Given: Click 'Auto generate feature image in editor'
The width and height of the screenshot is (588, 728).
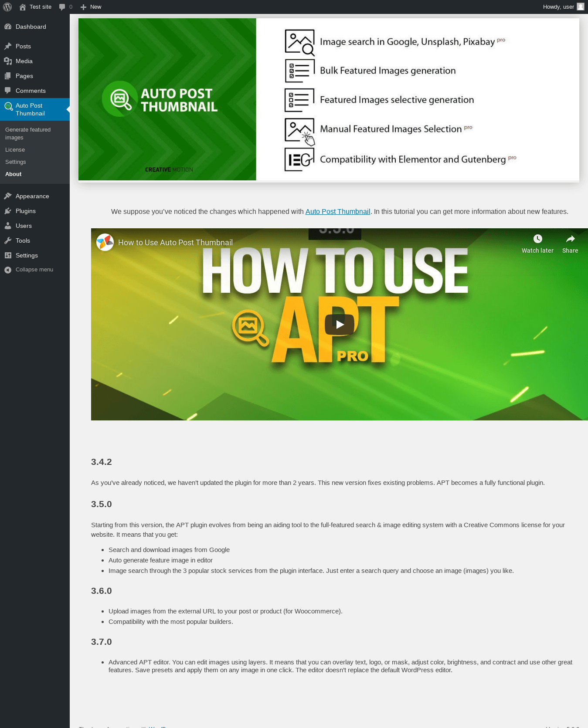Looking at the screenshot, I should coord(160,560).
